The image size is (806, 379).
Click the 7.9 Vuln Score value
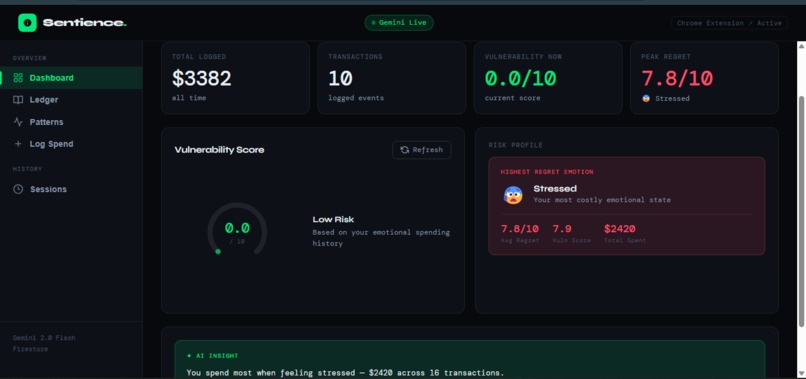tap(562, 229)
